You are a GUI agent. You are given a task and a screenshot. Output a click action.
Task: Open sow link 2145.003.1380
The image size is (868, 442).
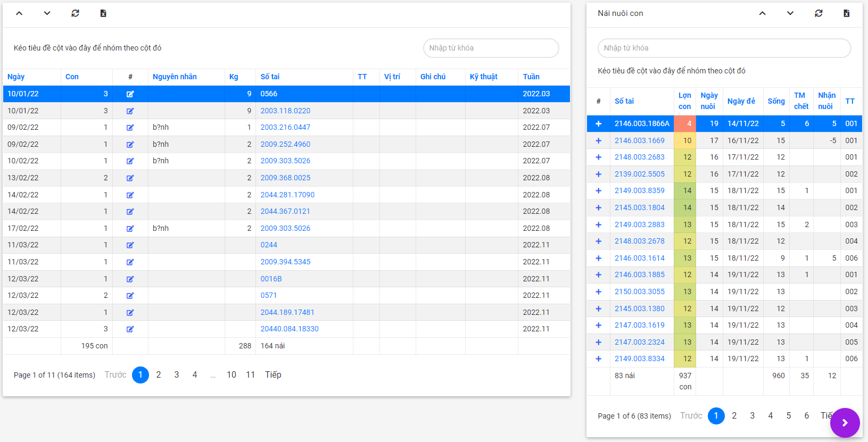coord(640,308)
